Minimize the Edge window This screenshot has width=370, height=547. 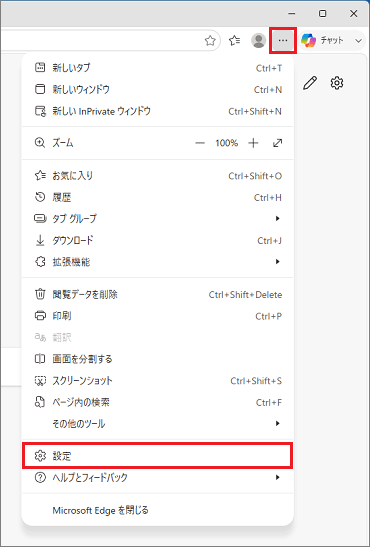tap(292, 14)
